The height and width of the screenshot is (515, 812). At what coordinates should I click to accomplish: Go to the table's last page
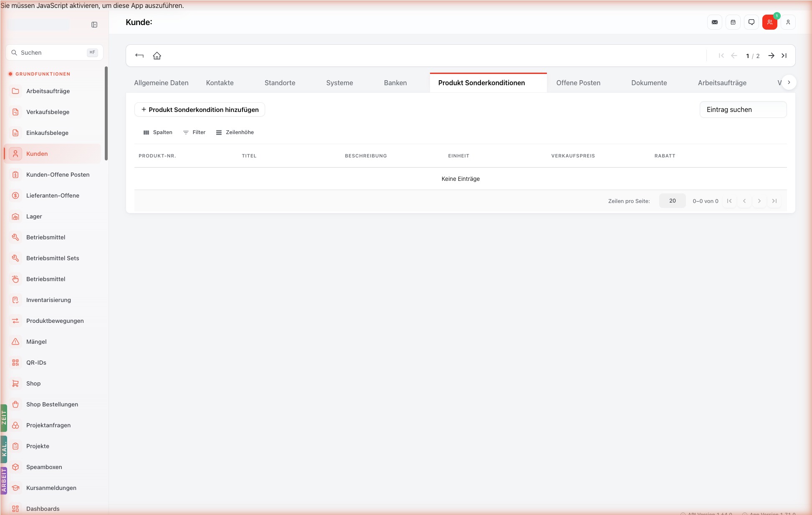[x=774, y=201]
